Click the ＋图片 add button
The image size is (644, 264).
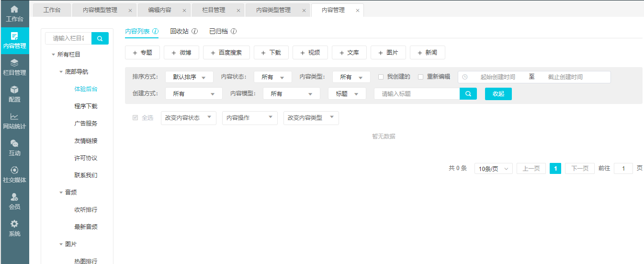388,53
